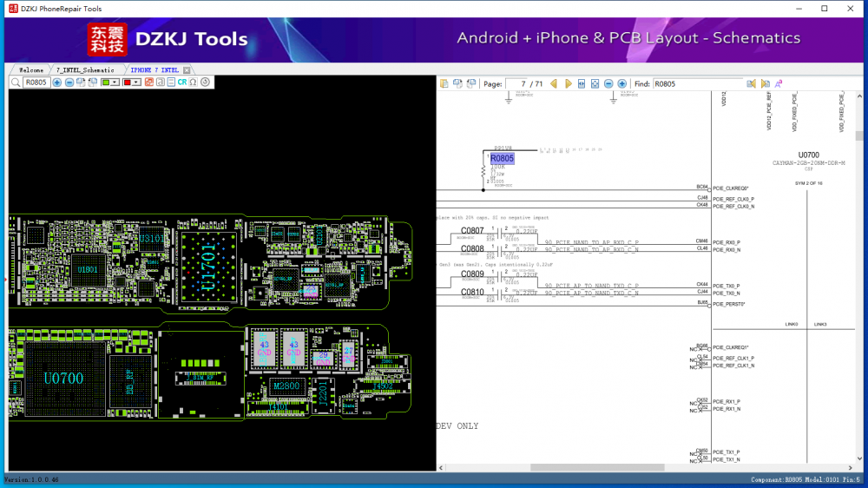Go to the previous schematic page

(554, 84)
